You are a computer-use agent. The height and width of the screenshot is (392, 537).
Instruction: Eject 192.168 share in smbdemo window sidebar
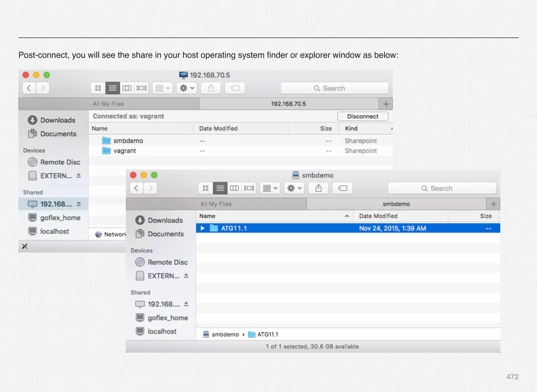186,304
